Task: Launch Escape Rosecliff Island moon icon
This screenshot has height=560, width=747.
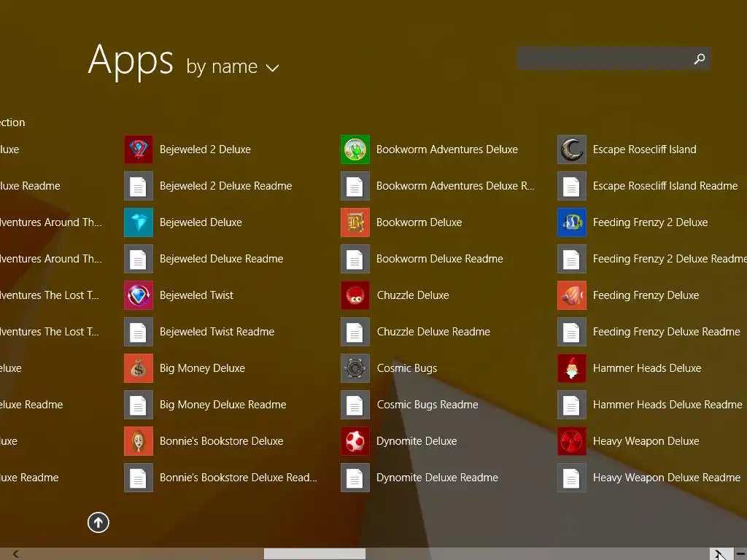Action: coord(572,149)
